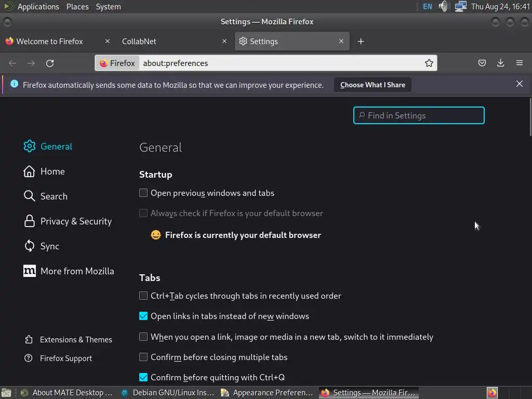Reload the current page

50,63
